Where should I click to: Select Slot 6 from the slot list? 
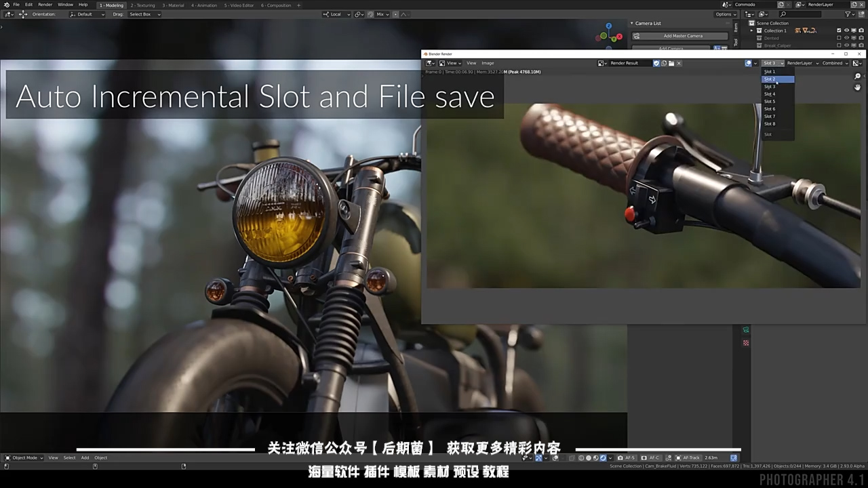tap(778, 109)
